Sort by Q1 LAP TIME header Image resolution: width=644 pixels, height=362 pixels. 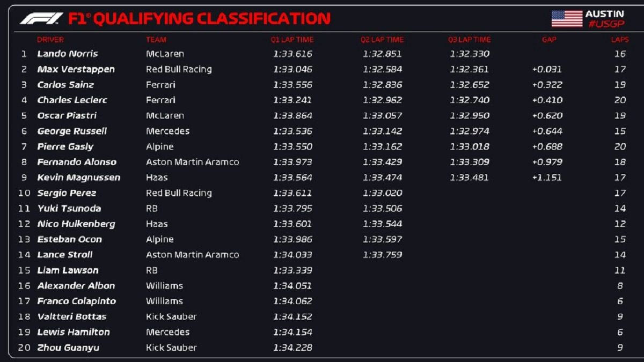(x=292, y=40)
